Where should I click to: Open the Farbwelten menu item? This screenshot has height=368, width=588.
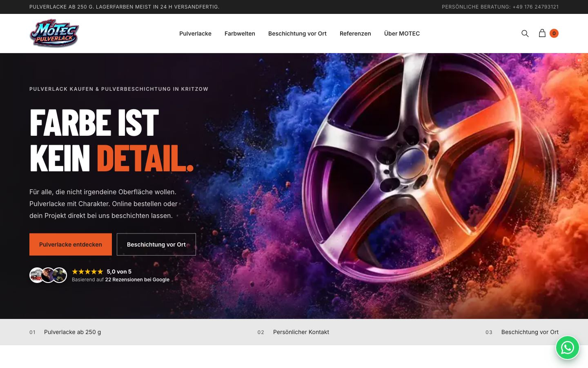click(x=240, y=34)
